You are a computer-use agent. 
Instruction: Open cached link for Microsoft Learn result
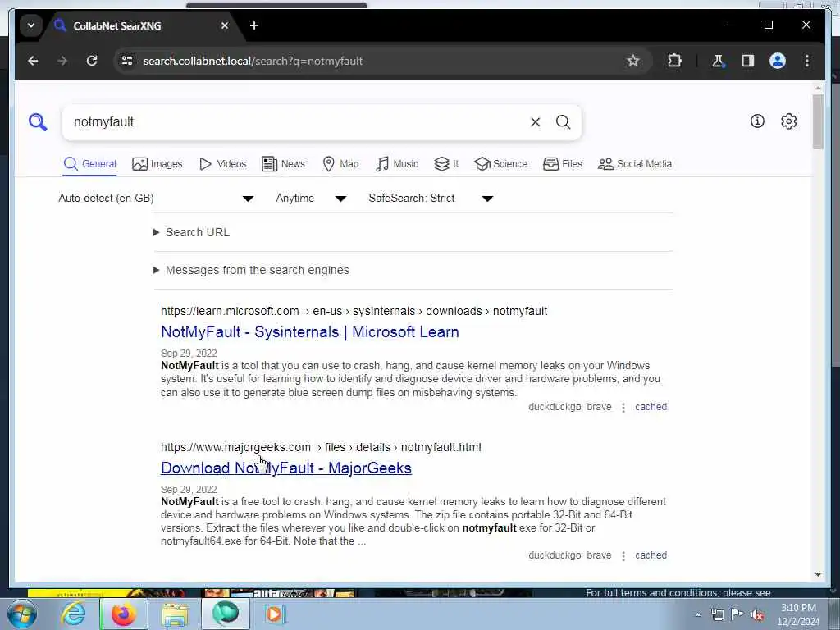[x=651, y=407]
